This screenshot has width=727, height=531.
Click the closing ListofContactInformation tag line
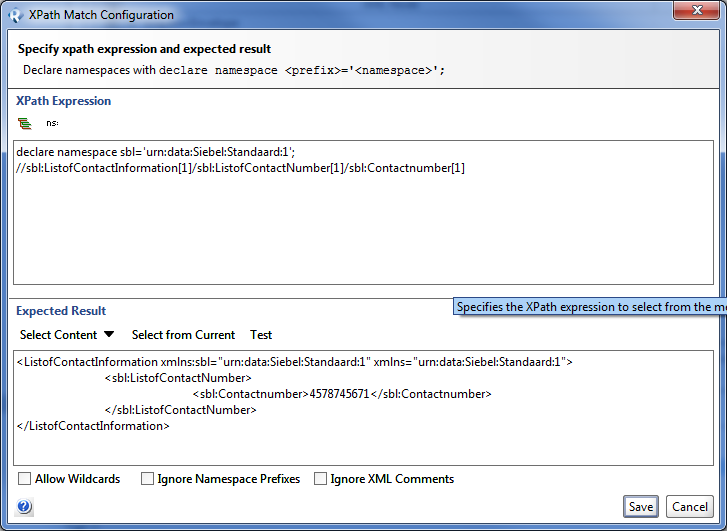click(x=93, y=426)
